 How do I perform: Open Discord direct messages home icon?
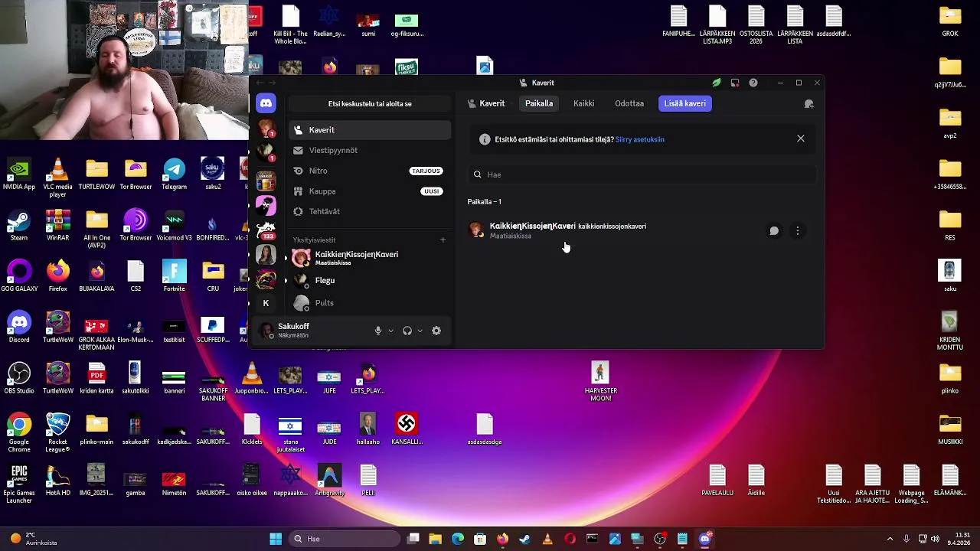pyautogui.click(x=266, y=103)
